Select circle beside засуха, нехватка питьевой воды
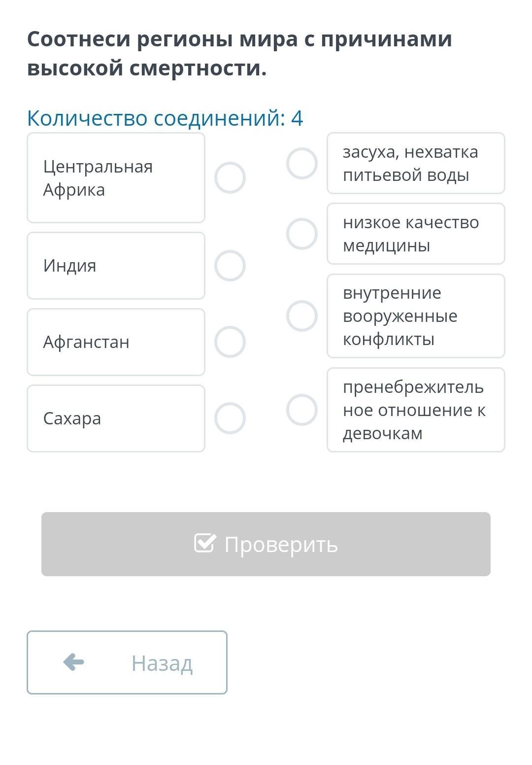 point(301,163)
